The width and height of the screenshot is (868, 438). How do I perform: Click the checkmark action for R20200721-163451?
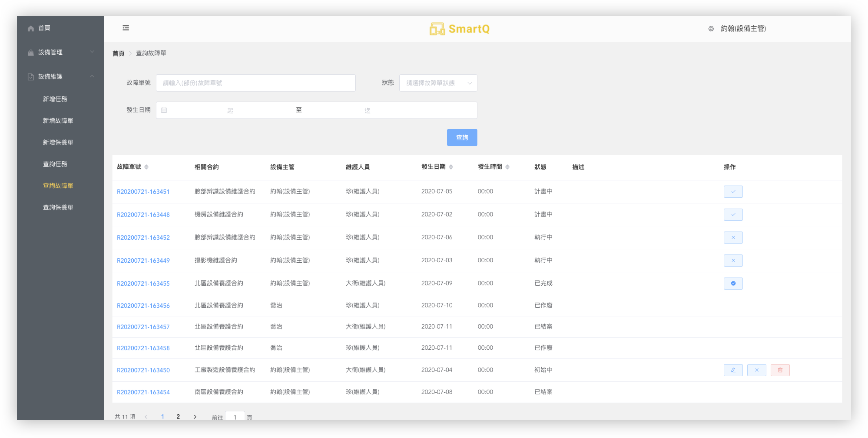coord(733,192)
